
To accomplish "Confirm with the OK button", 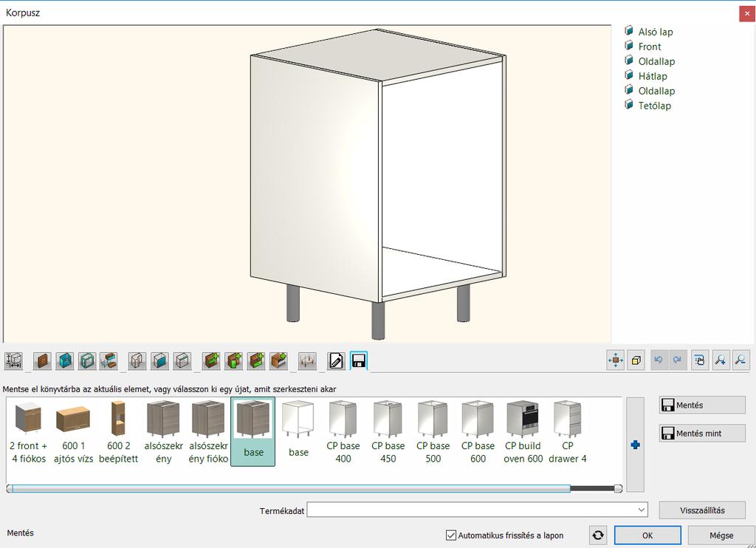I will pos(647,535).
